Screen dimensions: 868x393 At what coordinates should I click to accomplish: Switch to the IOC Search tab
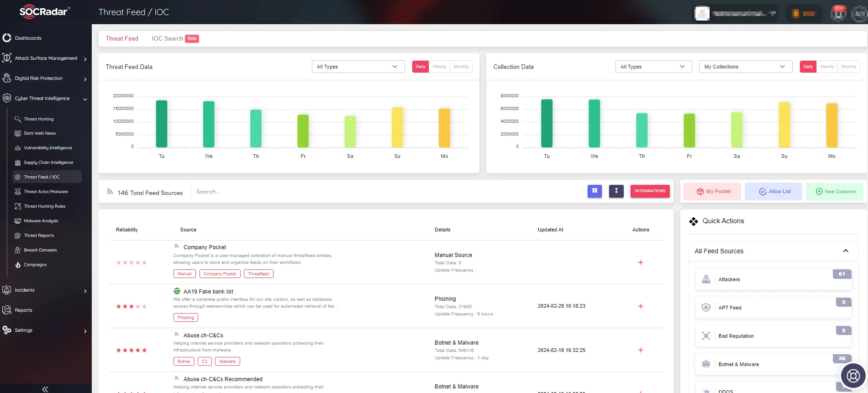(167, 38)
